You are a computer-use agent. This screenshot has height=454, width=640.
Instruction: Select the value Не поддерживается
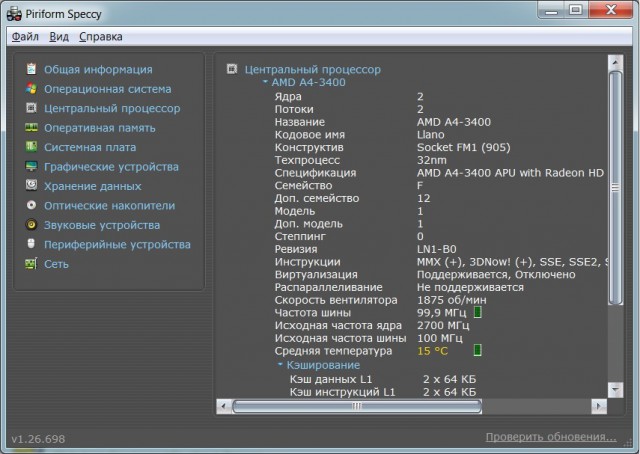pos(470,287)
